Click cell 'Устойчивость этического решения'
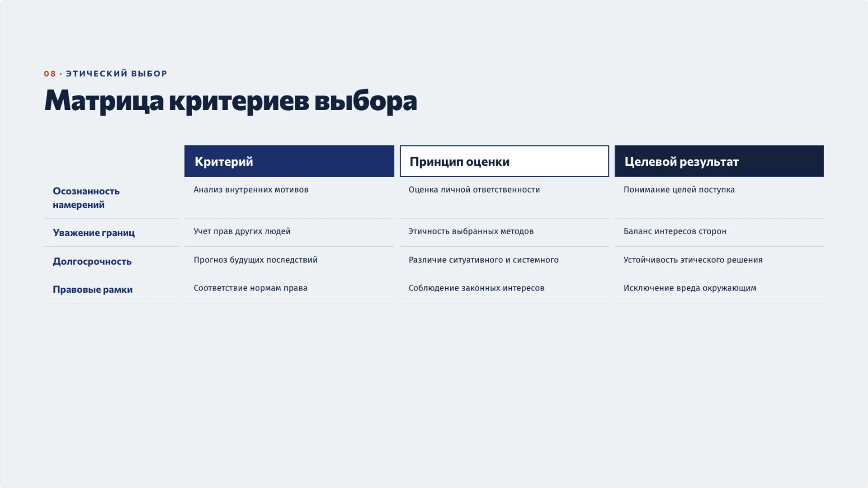The height and width of the screenshot is (488, 868). point(693,260)
